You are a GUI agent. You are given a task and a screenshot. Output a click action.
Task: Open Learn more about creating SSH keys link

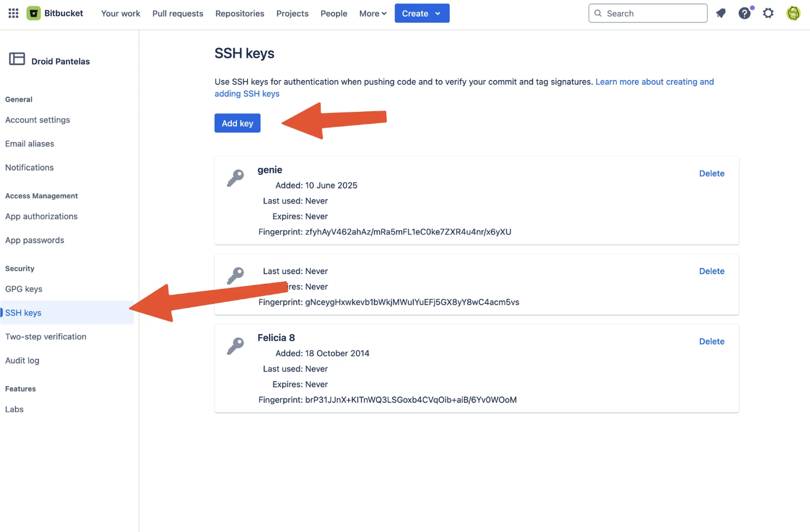[x=654, y=82]
